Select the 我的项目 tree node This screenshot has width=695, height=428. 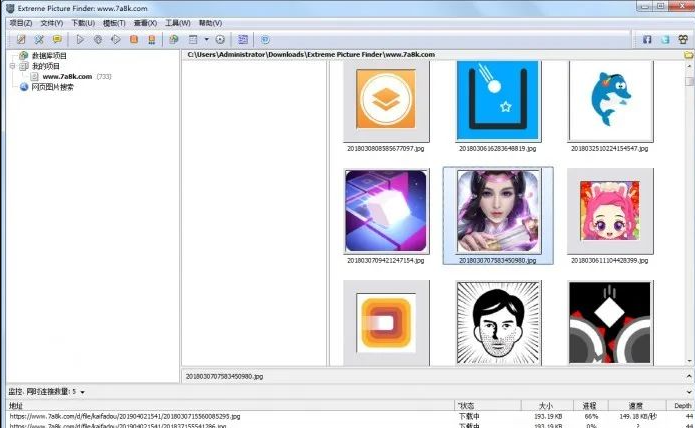point(46,66)
